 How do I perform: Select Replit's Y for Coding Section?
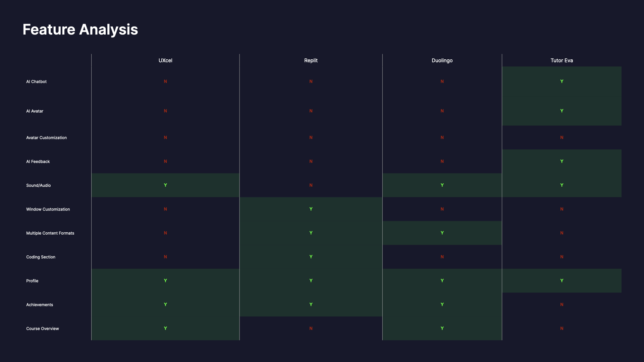coord(311,257)
